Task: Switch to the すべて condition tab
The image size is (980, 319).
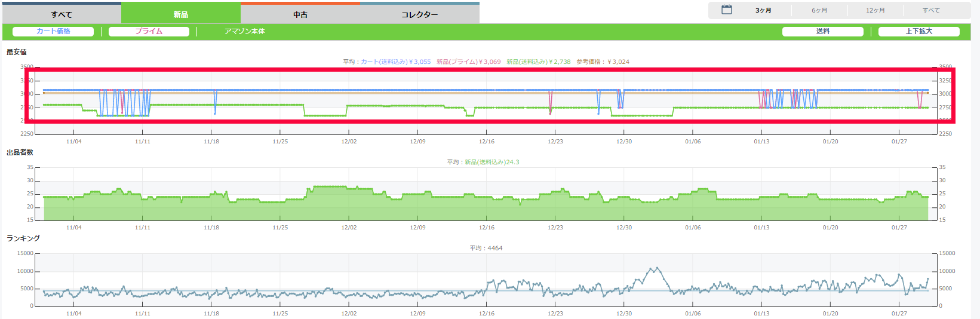Action: [61, 14]
